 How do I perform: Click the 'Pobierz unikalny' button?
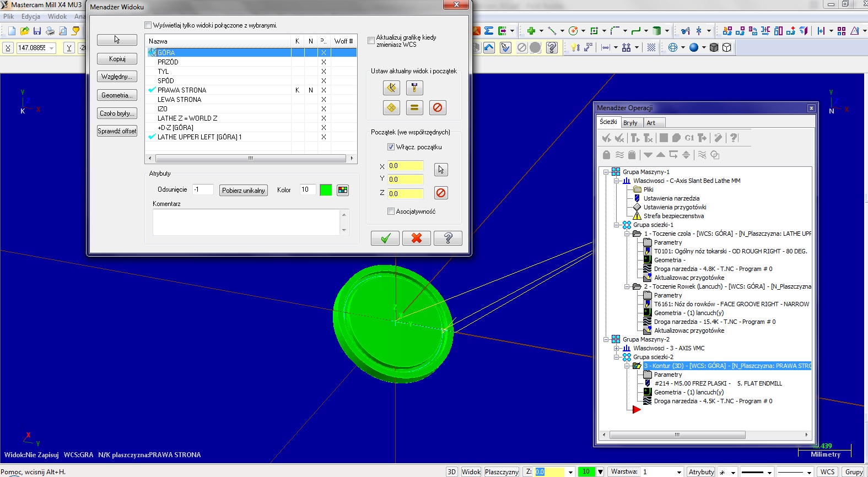point(244,191)
